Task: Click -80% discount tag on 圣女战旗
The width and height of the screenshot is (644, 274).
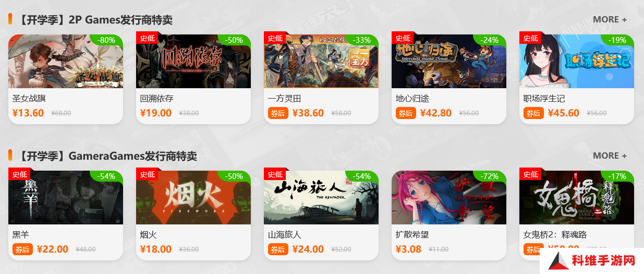Action: pos(106,40)
